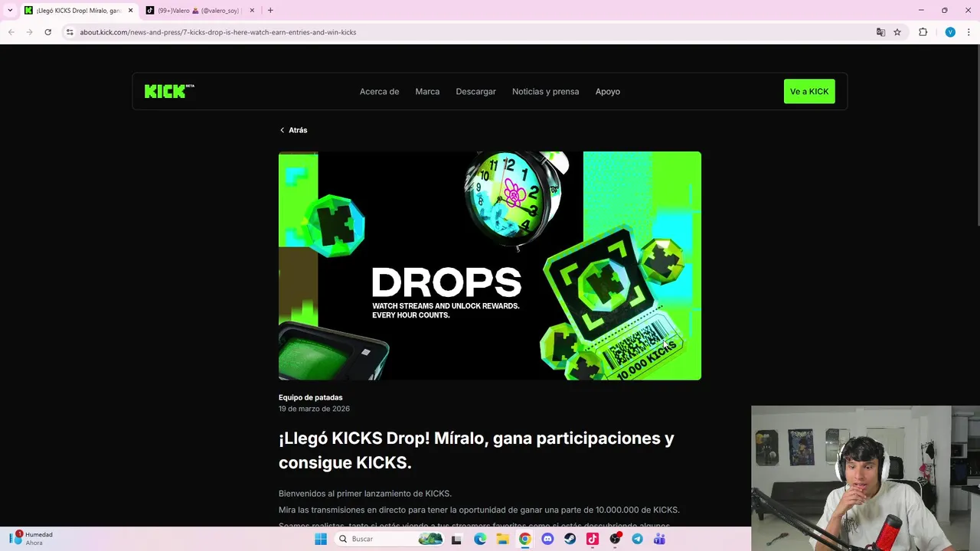Open OBS Studio icon on taskbar
The width and height of the screenshot is (980, 551).
pos(615,539)
